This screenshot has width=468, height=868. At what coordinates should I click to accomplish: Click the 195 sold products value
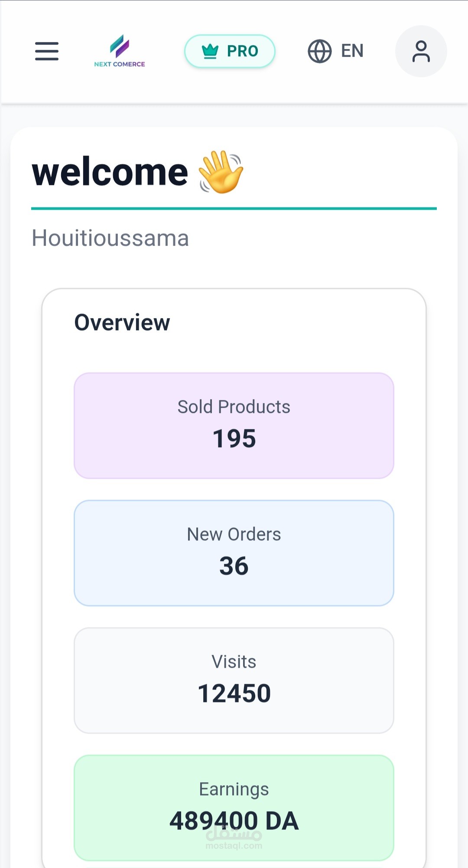tap(234, 439)
